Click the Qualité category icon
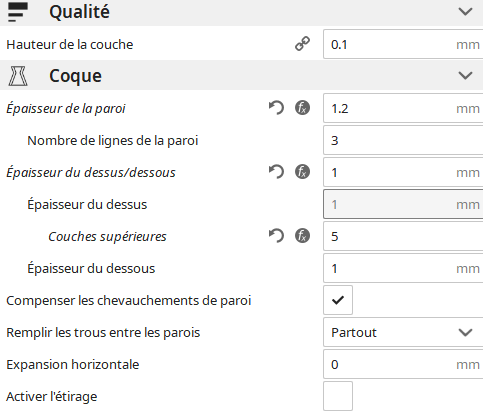483x412 pixels. click(18, 12)
